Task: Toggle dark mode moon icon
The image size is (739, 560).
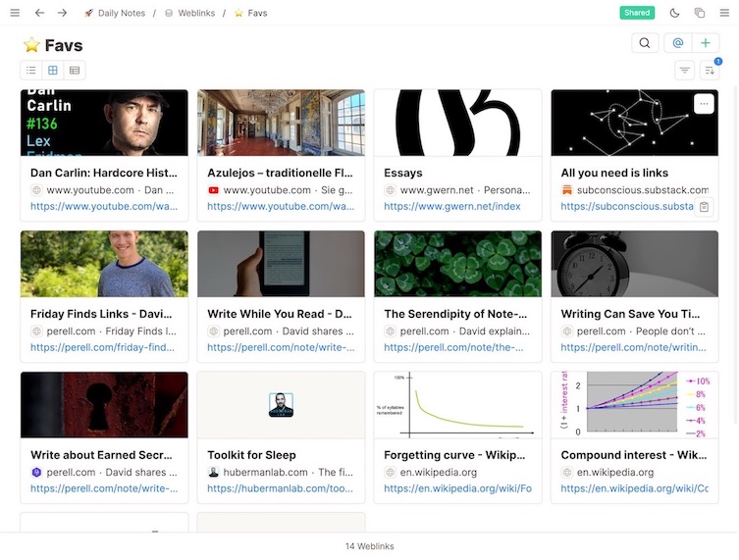Action: point(674,13)
